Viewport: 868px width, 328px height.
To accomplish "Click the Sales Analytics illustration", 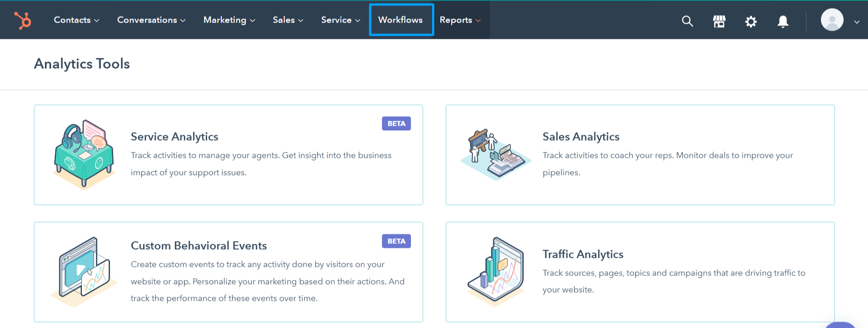I will 496,154.
